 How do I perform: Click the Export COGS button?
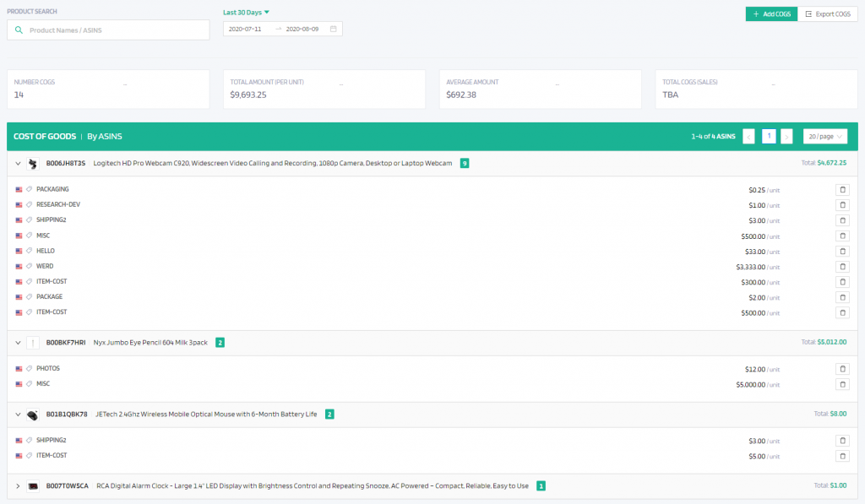828,14
